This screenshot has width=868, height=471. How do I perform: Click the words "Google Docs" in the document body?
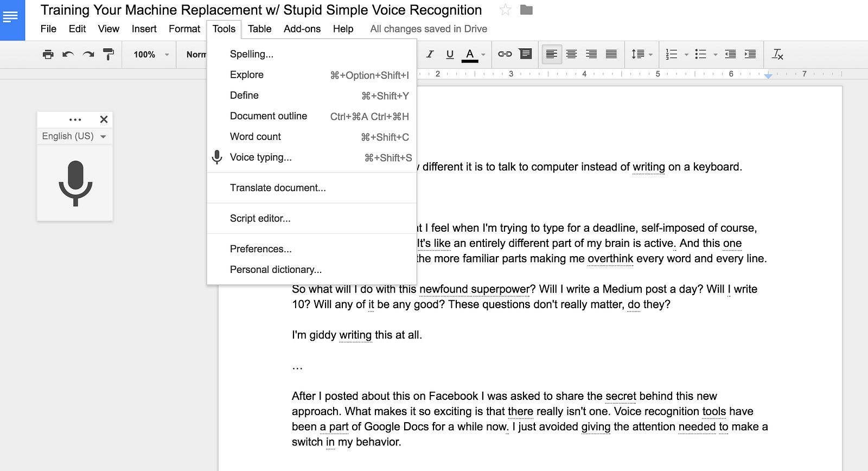pyautogui.click(x=397, y=427)
